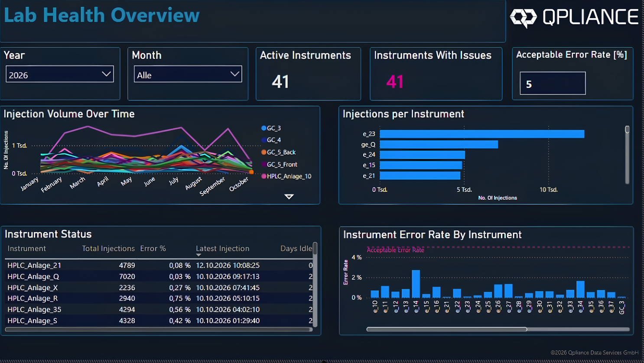Expand legend with down arrow below chart
Screen dimensions: 644x363
[x=289, y=197]
